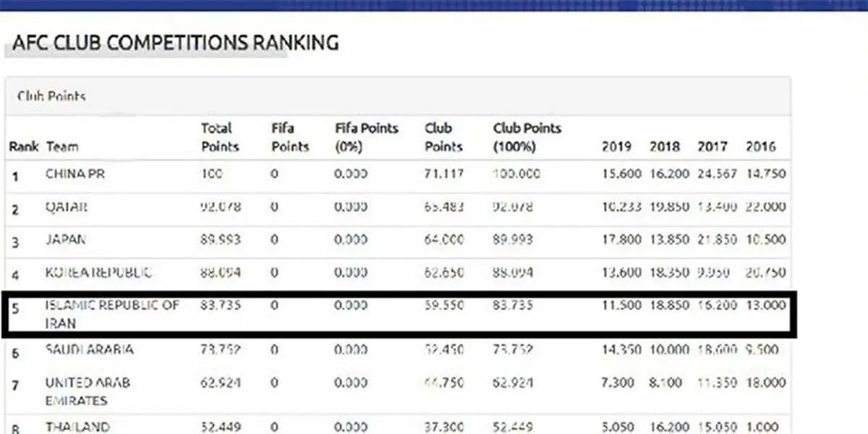Click China PR's 71.117 club points

[x=444, y=174]
